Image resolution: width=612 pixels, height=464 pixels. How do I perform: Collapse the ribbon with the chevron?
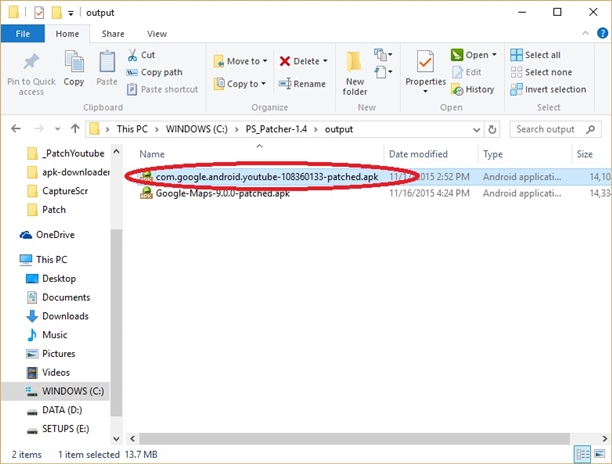585,34
